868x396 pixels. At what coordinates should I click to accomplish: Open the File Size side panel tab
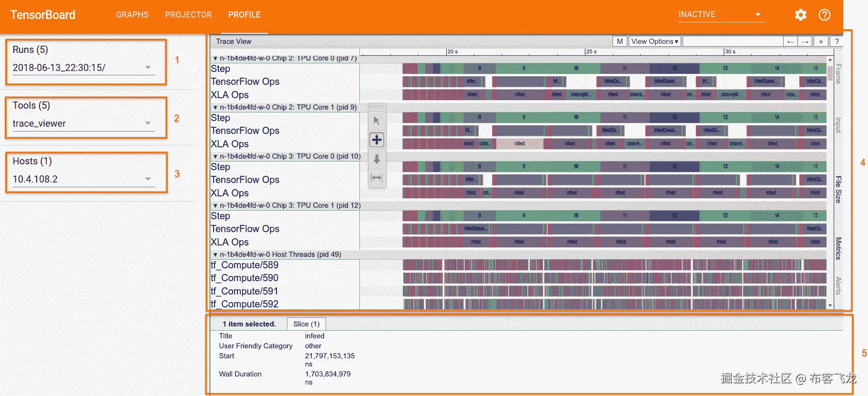[x=838, y=190]
